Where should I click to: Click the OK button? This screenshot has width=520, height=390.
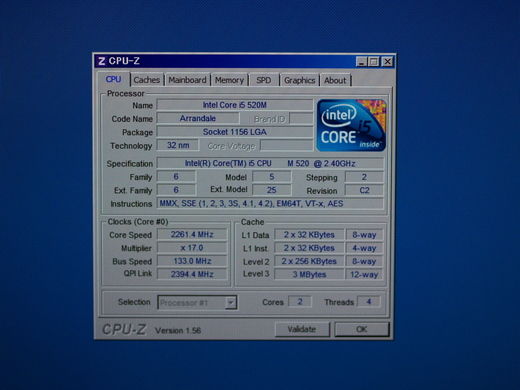362,329
